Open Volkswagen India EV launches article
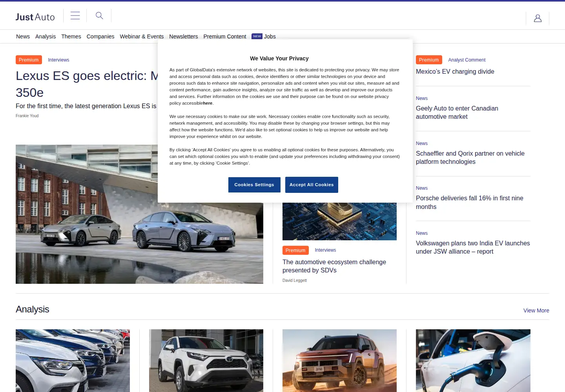 coord(473,247)
